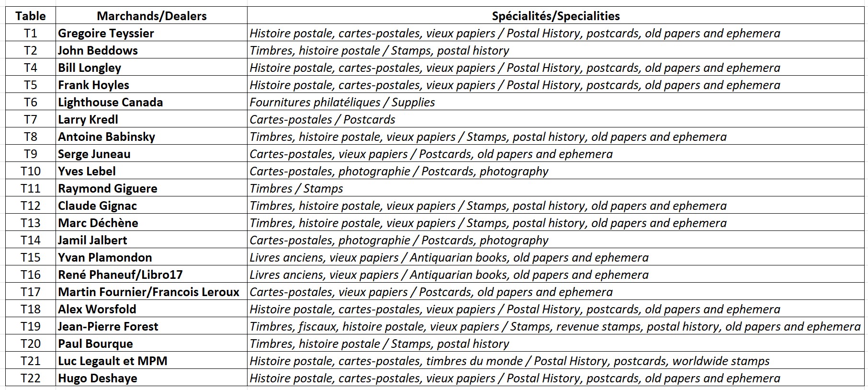Click table number T4 cell
Screen dimensions: 868x390
[31, 68]
